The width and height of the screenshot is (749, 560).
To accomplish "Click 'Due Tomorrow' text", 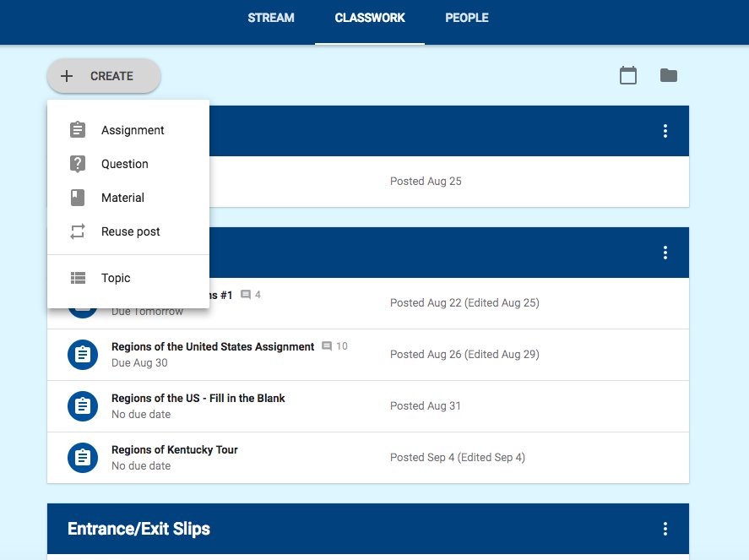I will click(x=147, y=312).
